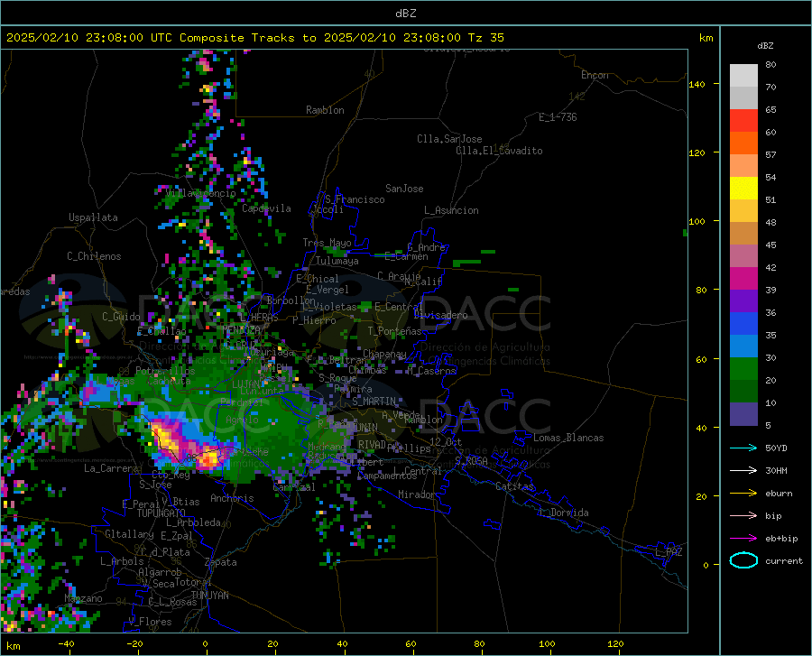Click the 'Clla.El_Cavadito' map label

[x=499, y=151]
